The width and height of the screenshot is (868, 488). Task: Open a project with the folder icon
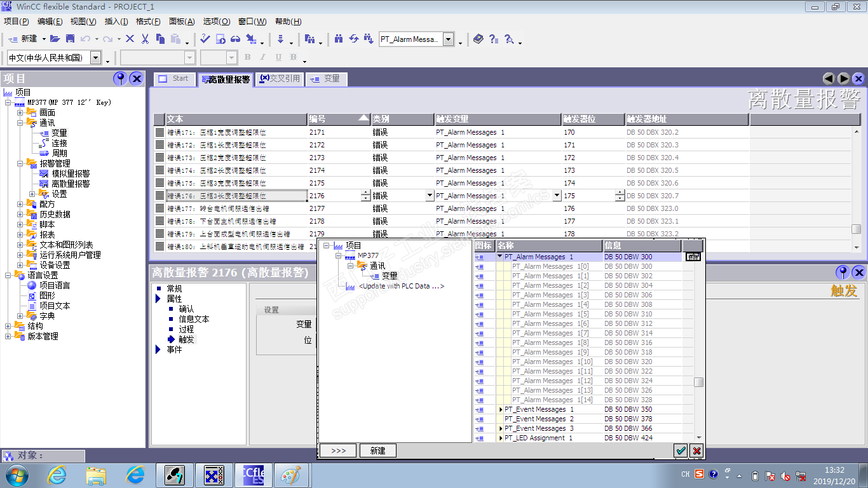coord(55,39)
